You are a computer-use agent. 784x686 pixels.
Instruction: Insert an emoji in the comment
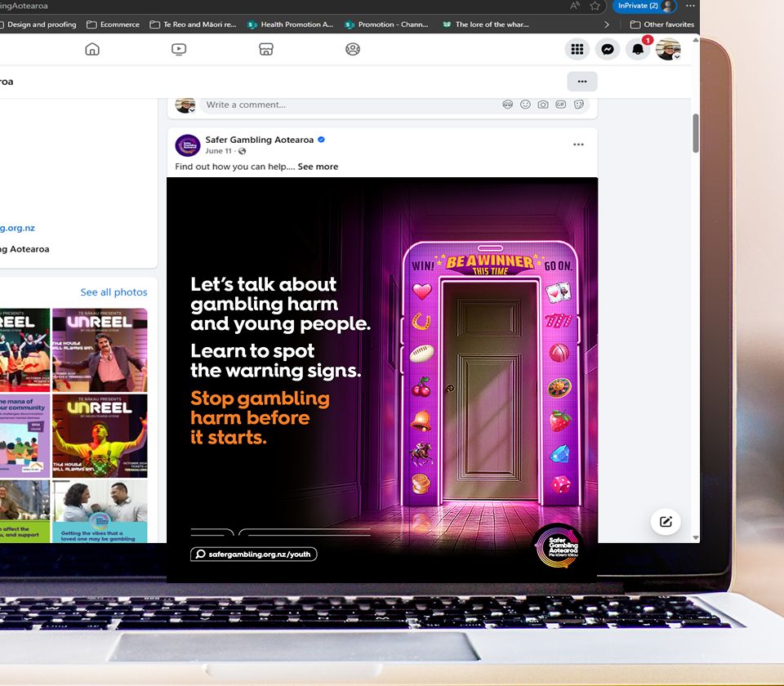pyautogui.click(x=525, y=105)
